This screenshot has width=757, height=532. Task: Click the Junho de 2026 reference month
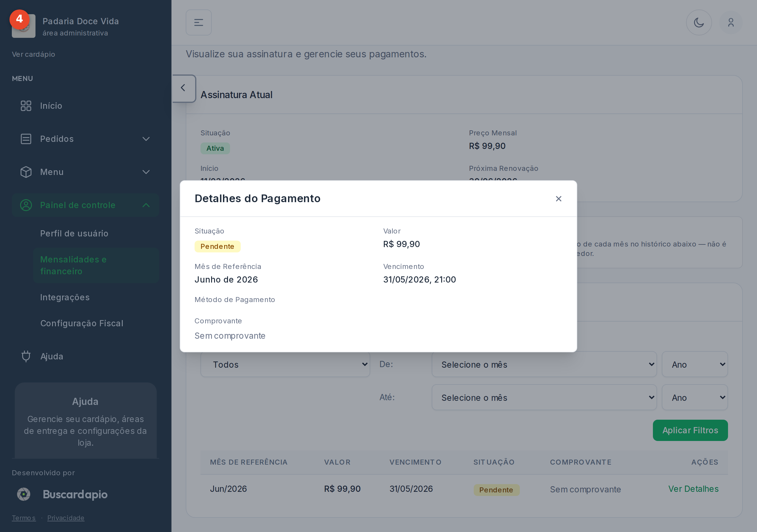(x=226, y=280)
